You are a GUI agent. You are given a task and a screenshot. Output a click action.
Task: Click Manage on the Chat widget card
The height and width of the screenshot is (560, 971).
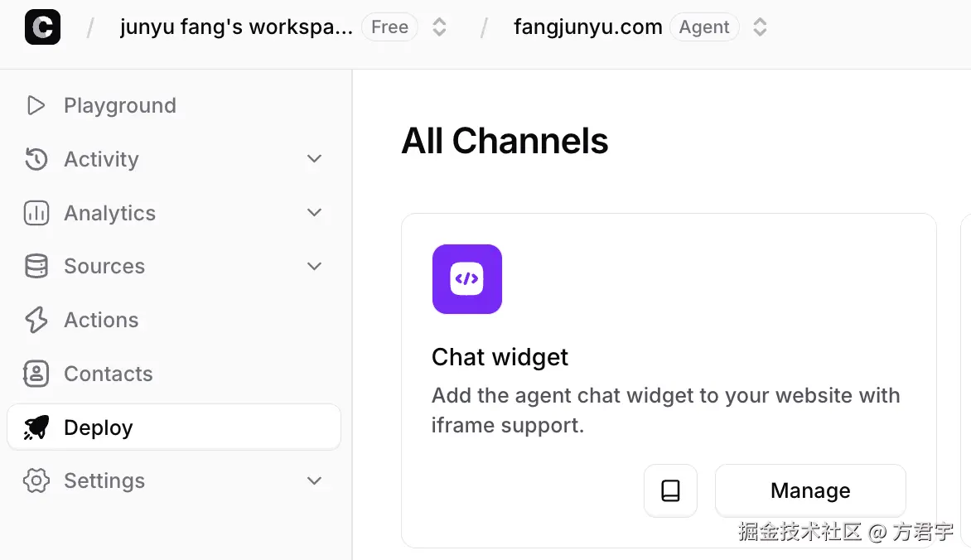pos(810,490)
